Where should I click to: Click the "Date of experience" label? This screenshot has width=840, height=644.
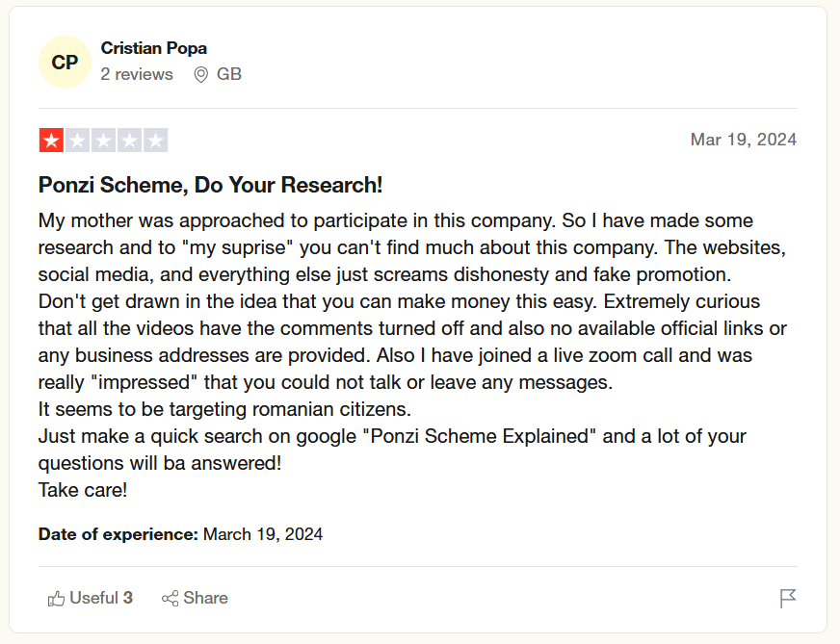tap(118, 534)
